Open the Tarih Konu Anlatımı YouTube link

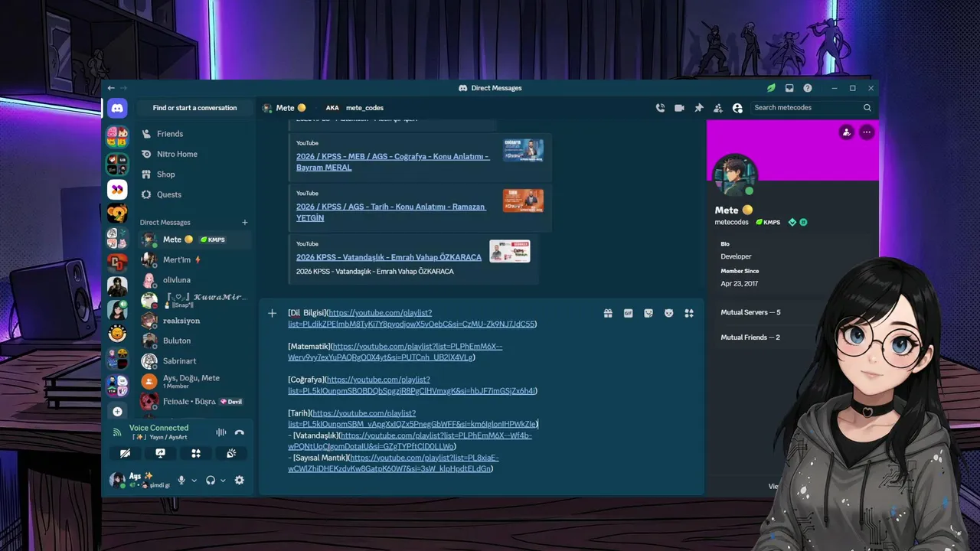[391, 212]
